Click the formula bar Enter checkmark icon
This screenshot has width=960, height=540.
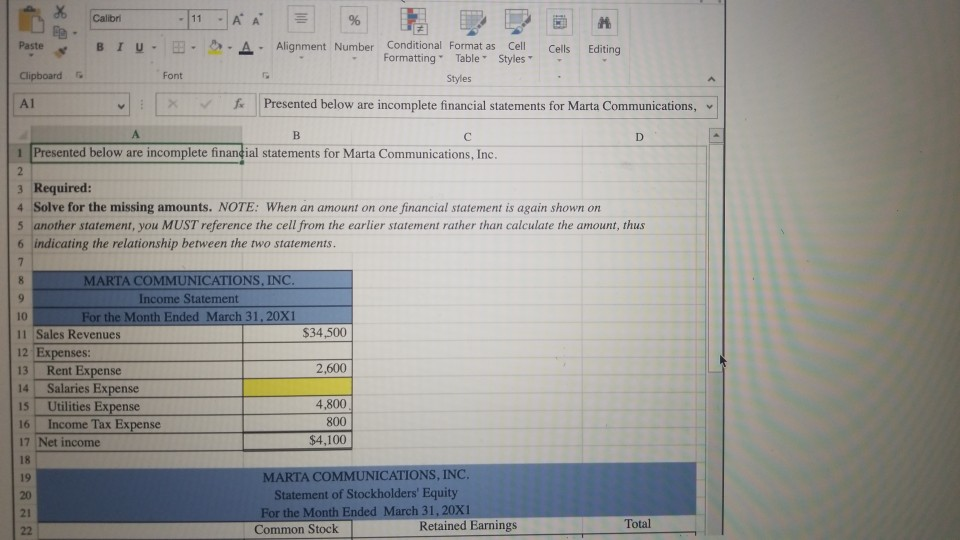(206, 105)
